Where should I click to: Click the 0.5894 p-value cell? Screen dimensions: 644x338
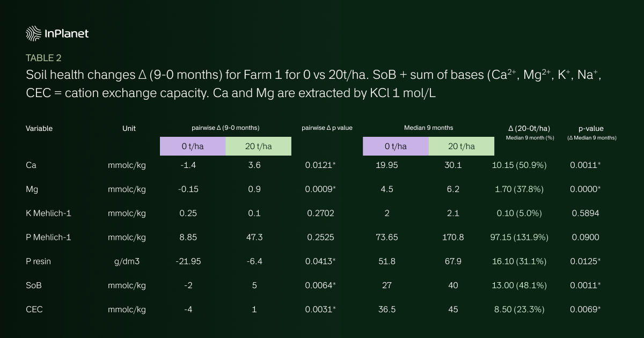(585, 214)
